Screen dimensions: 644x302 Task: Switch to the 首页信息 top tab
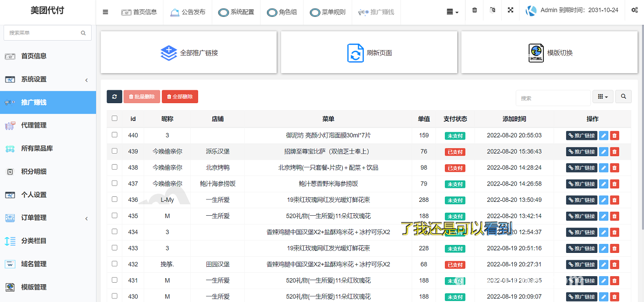click(x=139, y=12)
